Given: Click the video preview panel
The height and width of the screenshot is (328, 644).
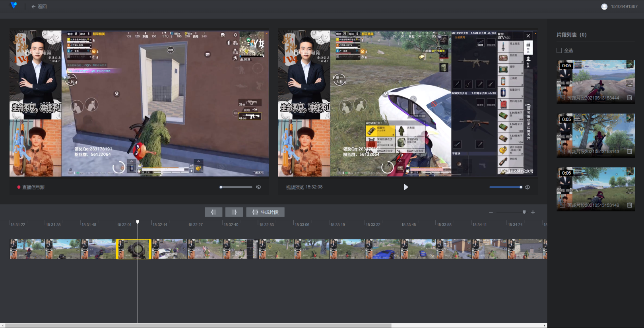Looking at the screenshot, I should [x=408, y=103].
